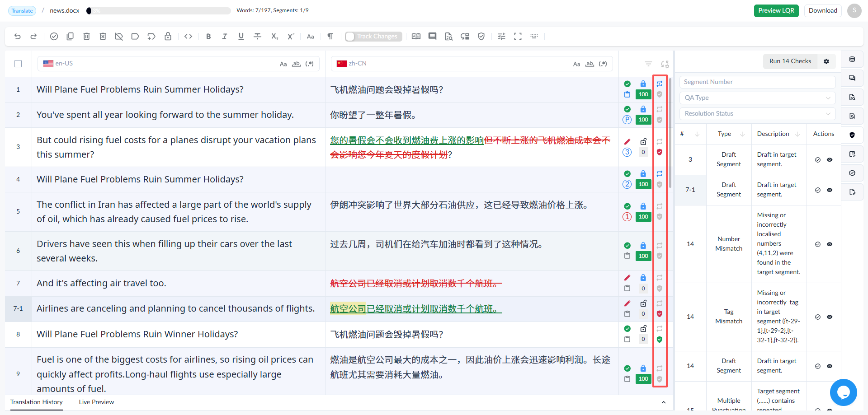Redo the last action
The width and height of the screenshot is (868, 415).
point(33,37)
